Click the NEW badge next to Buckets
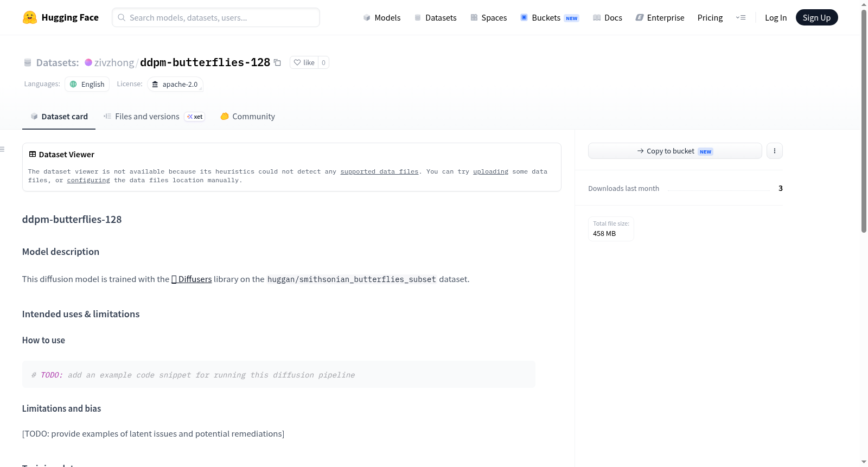 (x=572, y=18)
